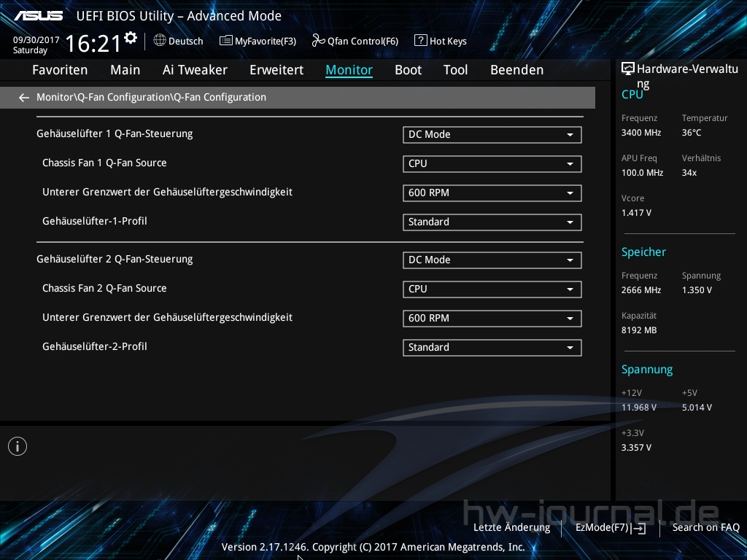747x560 pixels.
Task: Switch to EzMode using the exit arrow icon
Action: click(639, 528)
